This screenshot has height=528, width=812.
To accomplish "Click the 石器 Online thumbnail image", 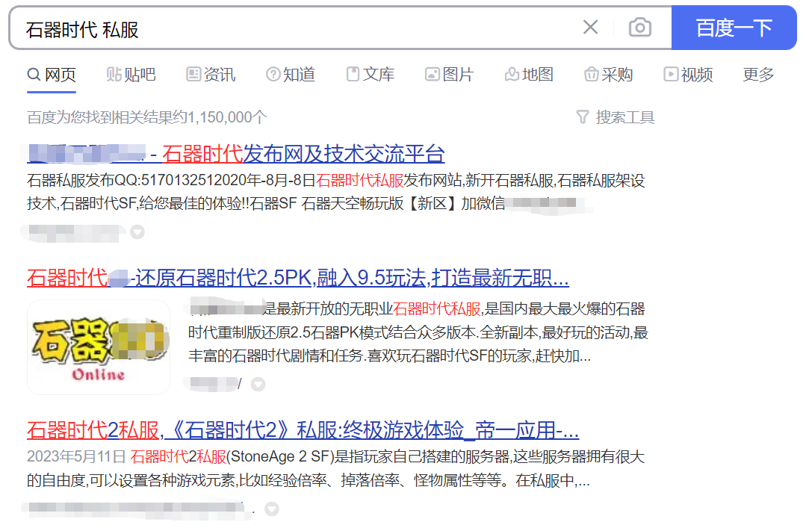I will (x=99, y=347).
